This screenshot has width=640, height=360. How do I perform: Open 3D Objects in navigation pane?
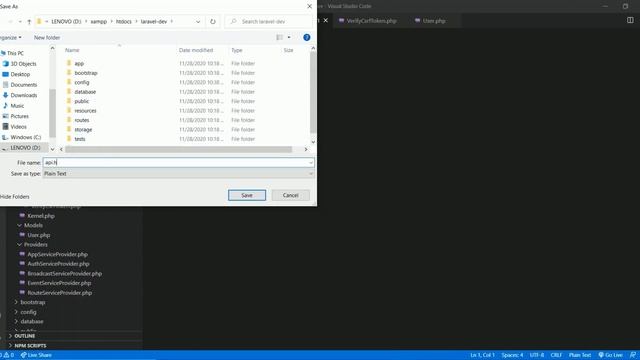click(23, 64)
